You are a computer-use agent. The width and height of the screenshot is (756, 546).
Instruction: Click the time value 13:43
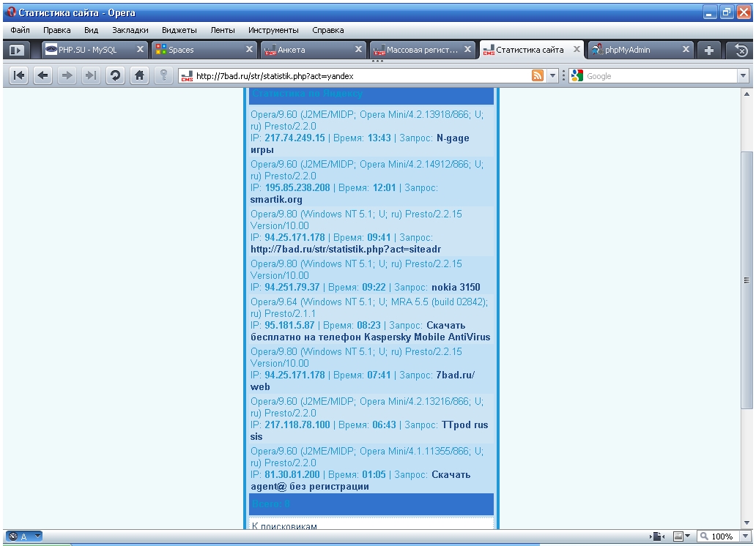pos(379,138)
